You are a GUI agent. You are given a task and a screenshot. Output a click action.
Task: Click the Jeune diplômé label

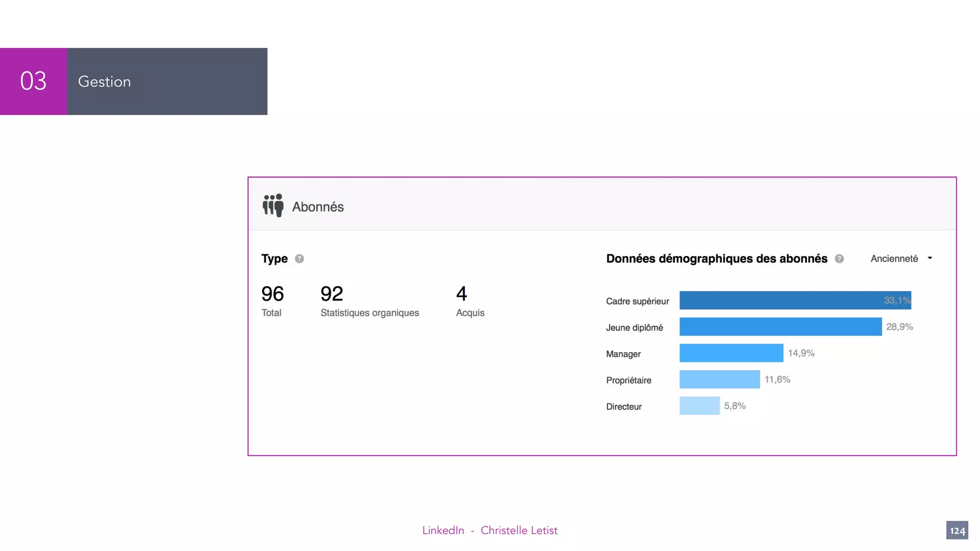tap(635, 328)
